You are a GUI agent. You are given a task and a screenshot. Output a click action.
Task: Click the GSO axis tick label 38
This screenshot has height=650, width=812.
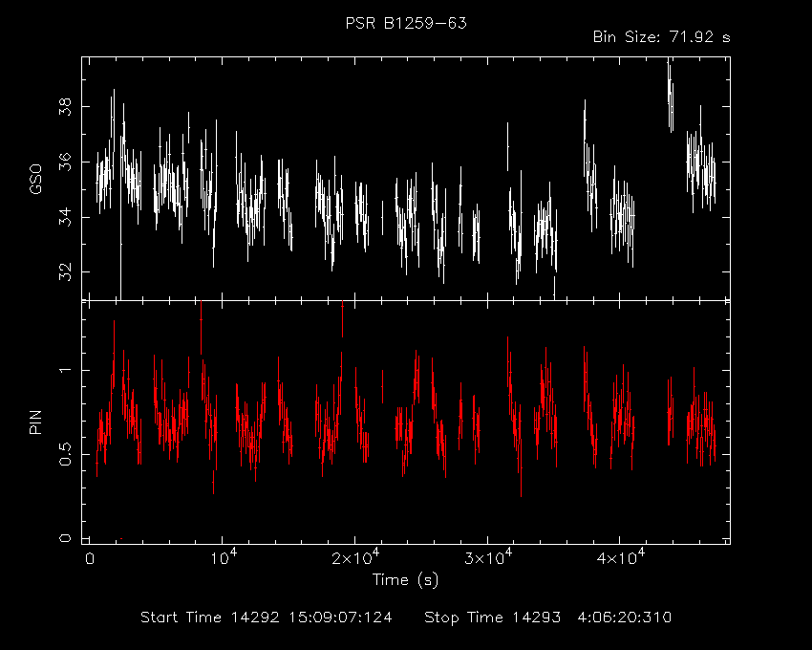(65, 107)
